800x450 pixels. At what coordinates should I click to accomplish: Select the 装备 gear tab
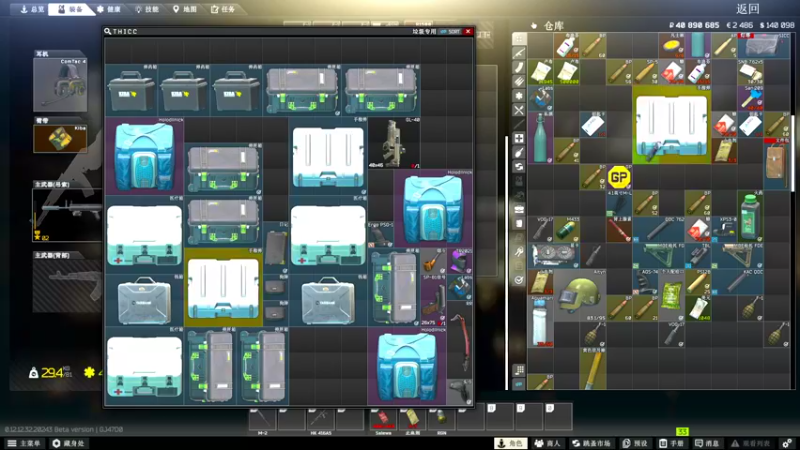(x=70, y=9)
